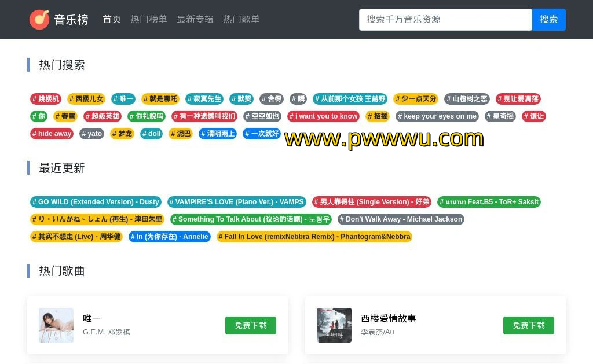593x364 pixels.
Task: Select the # doll tag
Action: click(151, 134)
